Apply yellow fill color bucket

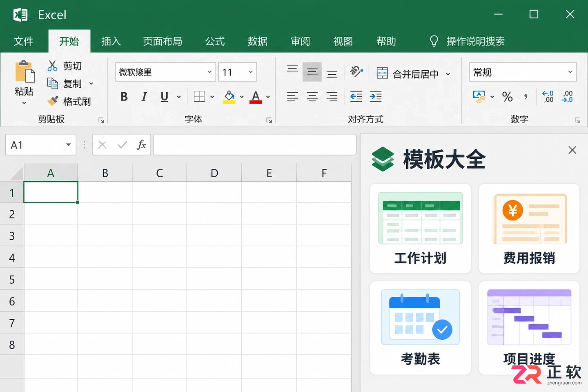pyautogui.click(x=229, y=97)
